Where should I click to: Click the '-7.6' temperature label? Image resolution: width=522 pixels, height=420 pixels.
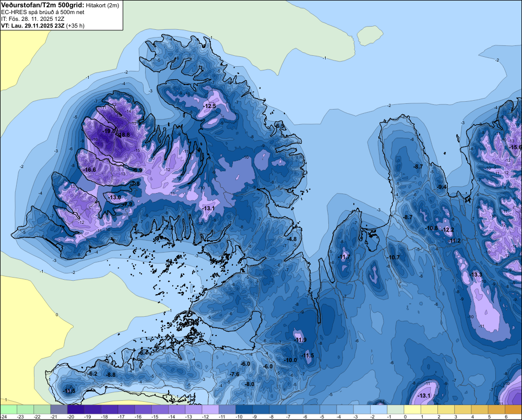[x=235, y=375]
